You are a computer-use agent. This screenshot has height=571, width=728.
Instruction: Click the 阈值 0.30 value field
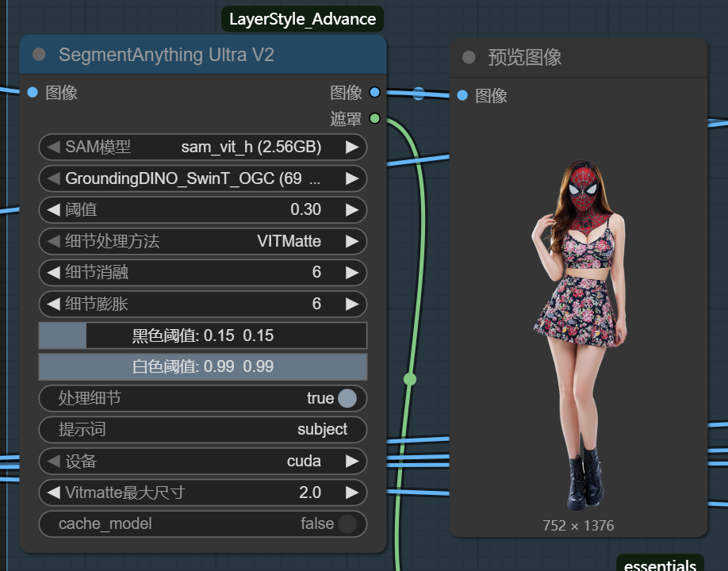(x=305, y=209)
